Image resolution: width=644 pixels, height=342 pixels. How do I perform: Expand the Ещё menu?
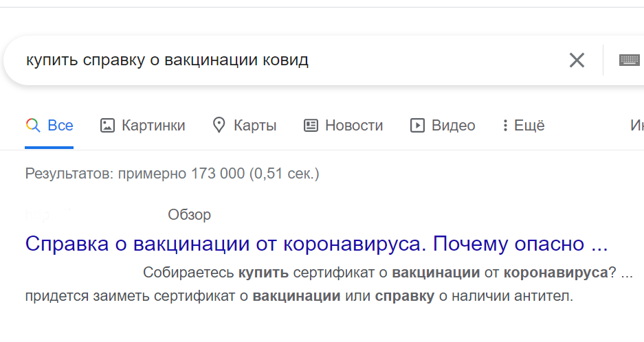pos(529,126)
